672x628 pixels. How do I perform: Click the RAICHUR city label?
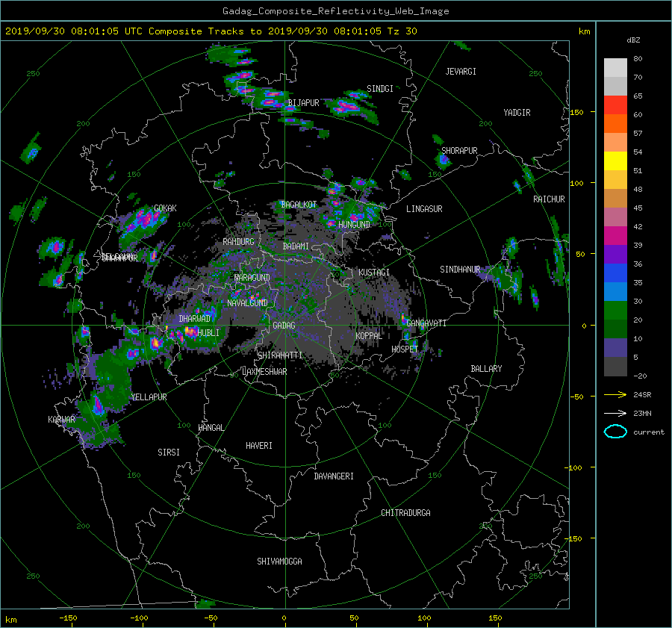point(549,199)
